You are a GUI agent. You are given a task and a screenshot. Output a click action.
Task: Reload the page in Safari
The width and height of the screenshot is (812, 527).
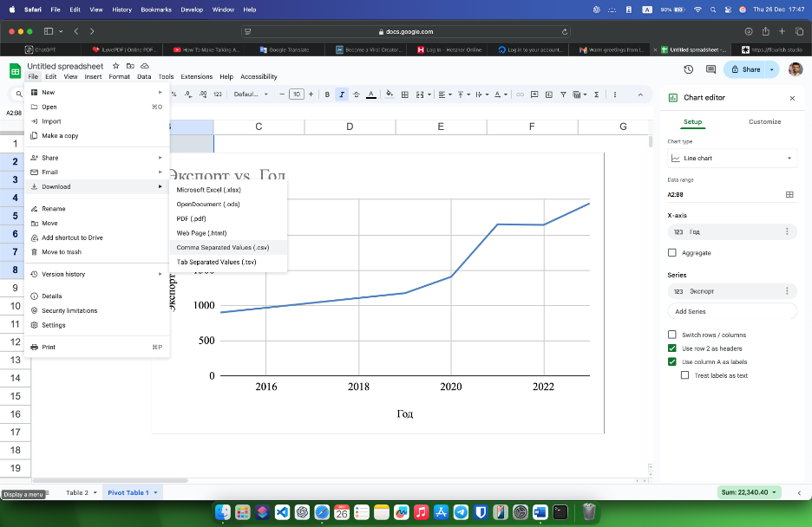pos(565,31)
